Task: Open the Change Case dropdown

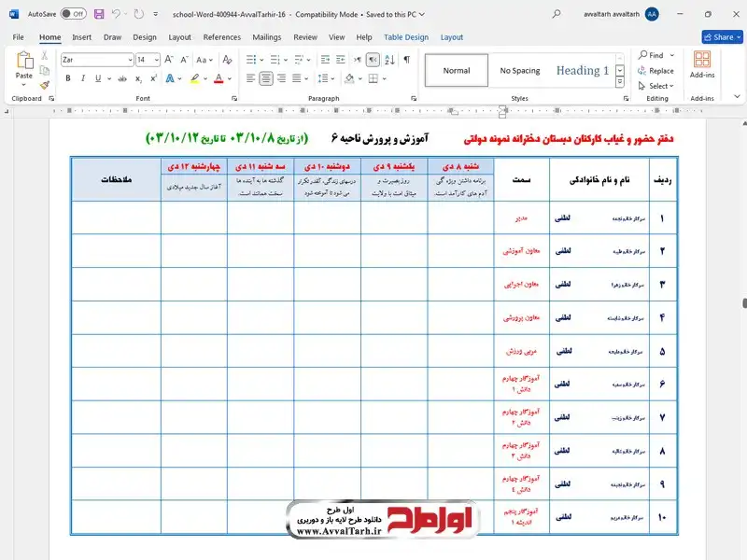Action: tap(204, 60)
